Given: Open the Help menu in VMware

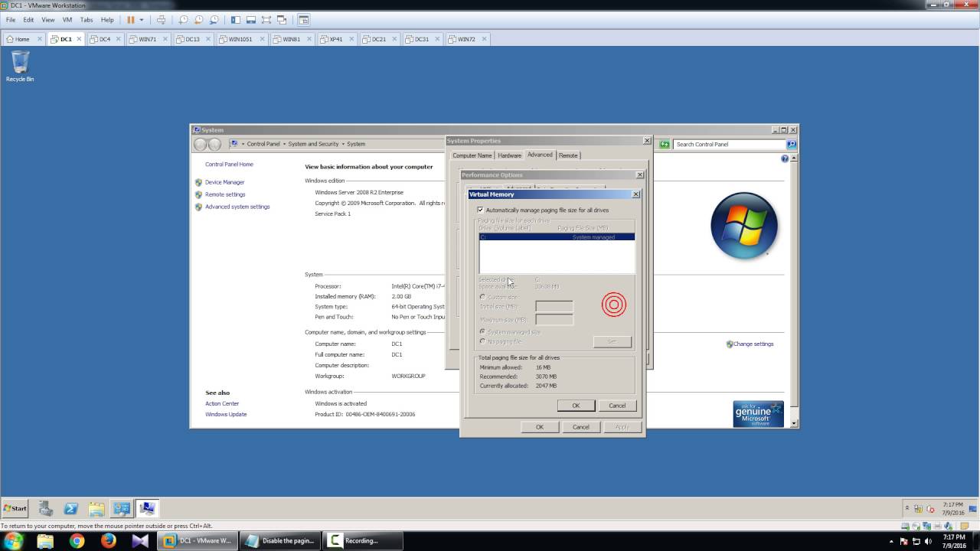Looking at the screenshot, I should point(107,20).
